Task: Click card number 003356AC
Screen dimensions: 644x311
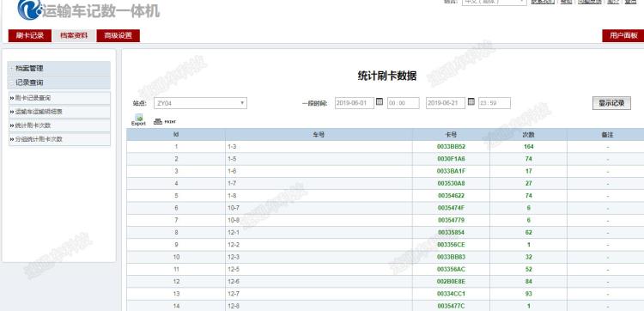Action: [x=451, y=270]
